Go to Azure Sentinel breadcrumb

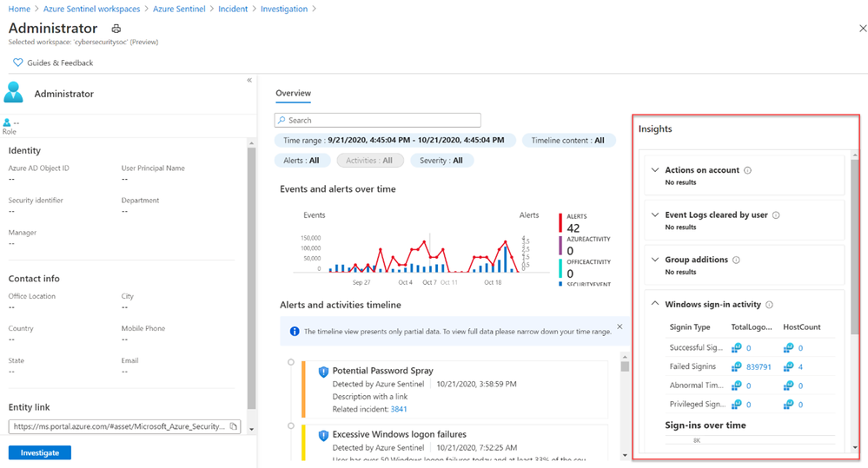pyautogui.click(x=179, y=9)
